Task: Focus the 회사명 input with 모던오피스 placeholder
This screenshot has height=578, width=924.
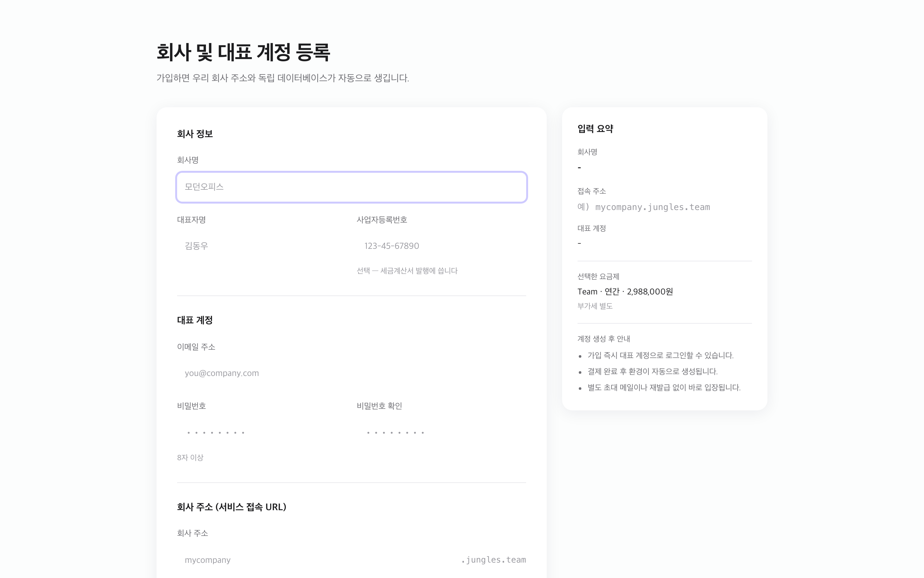Action: click(351, 187)
